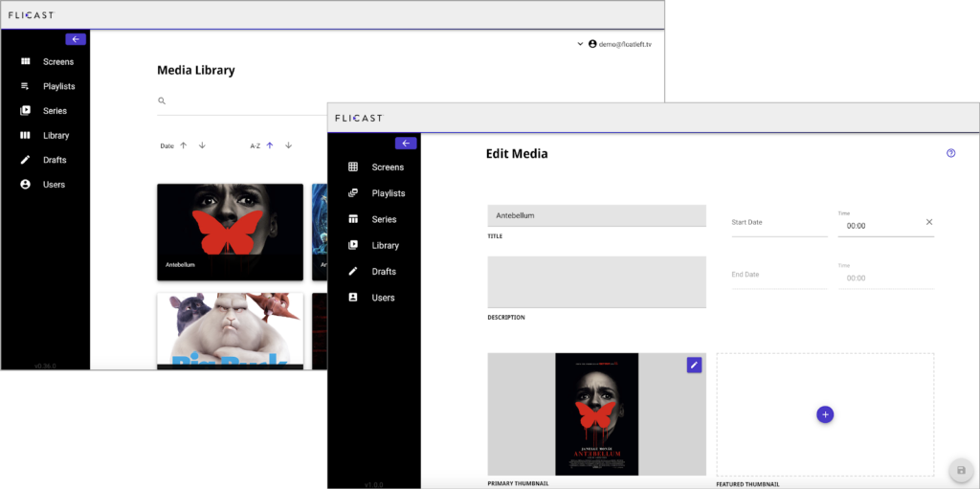Click the demo@ account email text
Viewport: 980px width, 489px height.
click(625, 45)
